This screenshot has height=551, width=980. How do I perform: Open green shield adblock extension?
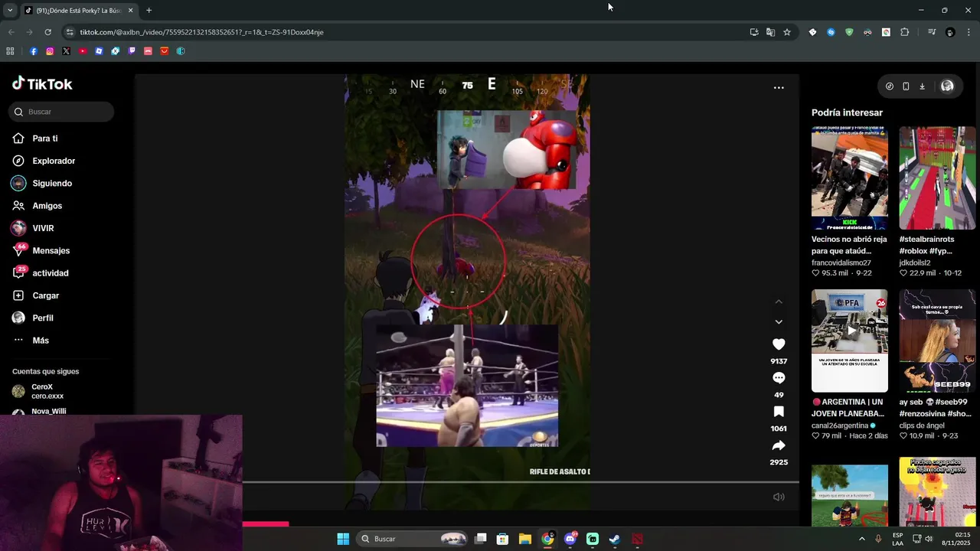click(x=849, y=32)
